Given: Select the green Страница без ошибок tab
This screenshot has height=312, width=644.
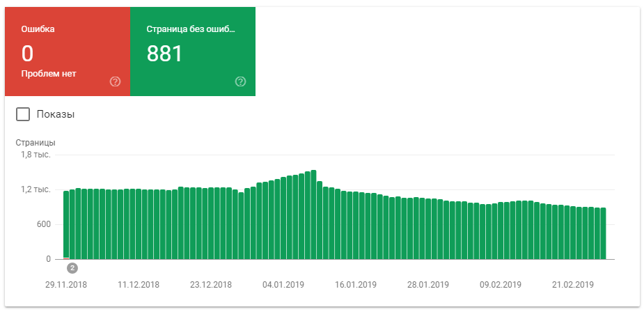Looking at the screenshot, I should 193,52.
